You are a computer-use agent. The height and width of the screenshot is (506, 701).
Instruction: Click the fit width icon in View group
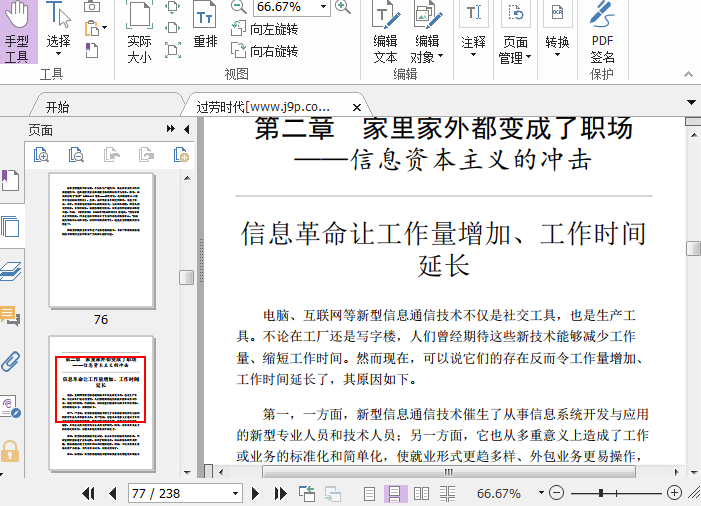click(172, 28)
